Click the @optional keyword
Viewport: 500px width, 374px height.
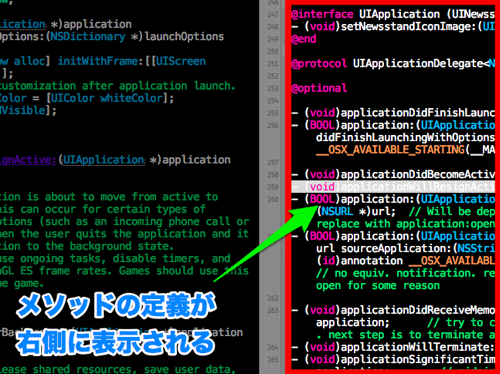coord(319,88)
